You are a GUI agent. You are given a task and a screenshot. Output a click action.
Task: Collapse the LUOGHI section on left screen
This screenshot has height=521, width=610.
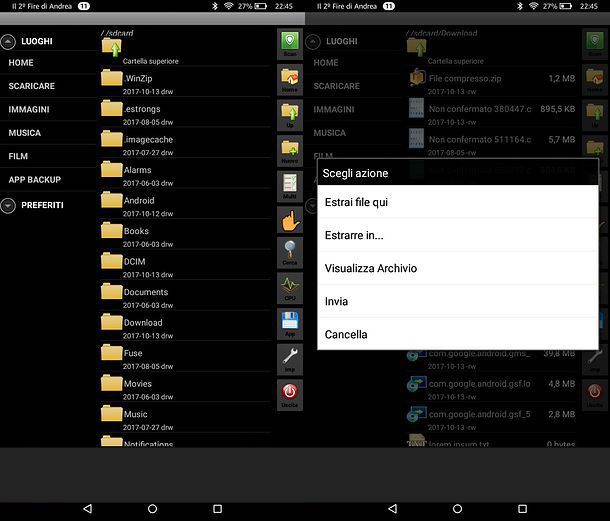click(8, 42)
